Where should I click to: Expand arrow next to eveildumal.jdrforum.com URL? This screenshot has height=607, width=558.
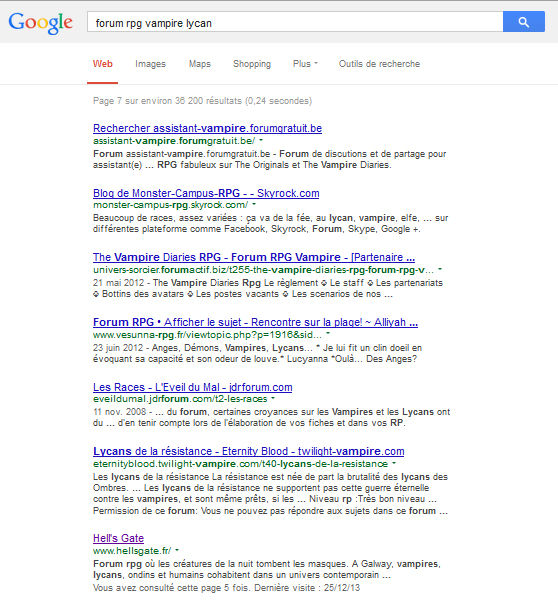[x=273, y=398]
